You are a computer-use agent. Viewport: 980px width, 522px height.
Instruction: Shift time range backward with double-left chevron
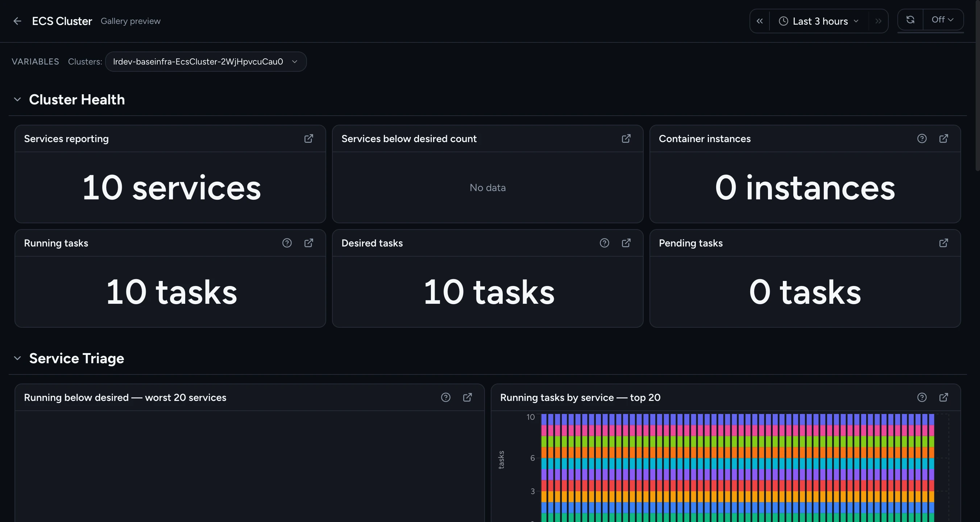(x=759, y=21)
